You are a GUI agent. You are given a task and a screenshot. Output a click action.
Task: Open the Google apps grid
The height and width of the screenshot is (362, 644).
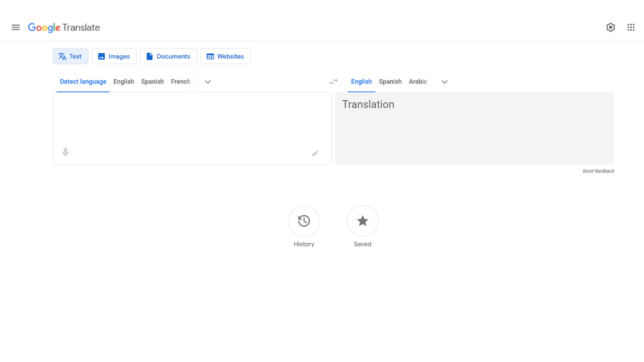point(631,27)
